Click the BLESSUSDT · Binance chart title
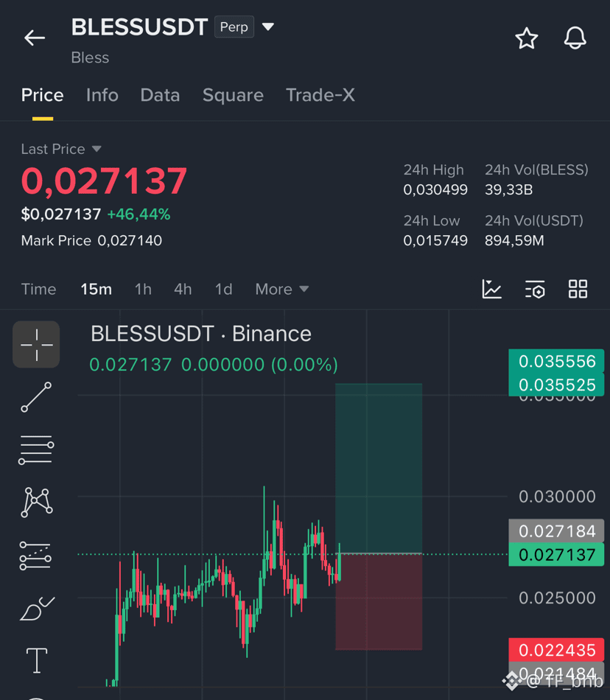The height and width of the screenshot is (700, 610). (x=201, y=334)
